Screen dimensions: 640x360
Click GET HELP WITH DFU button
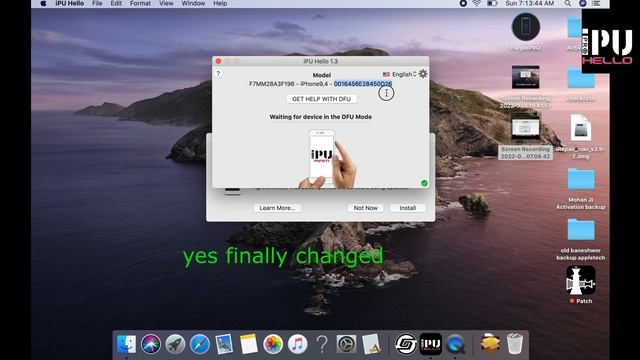(x=321, y=99)
